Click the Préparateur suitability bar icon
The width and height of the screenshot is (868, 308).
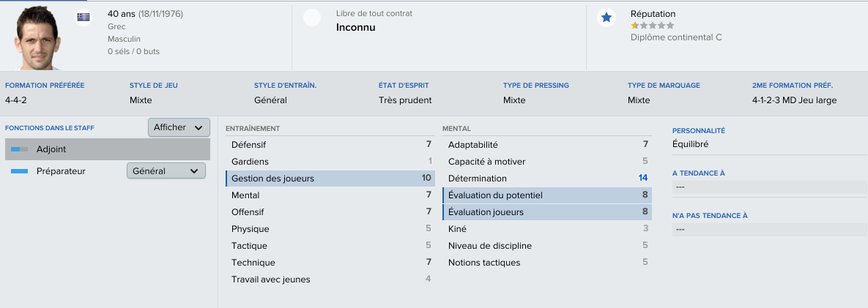[x=19, y=171]
